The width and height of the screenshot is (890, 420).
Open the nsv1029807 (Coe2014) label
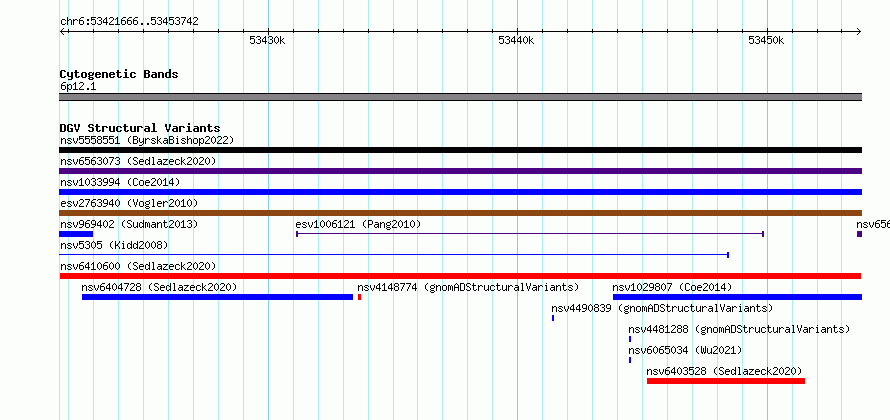[673, 287]
